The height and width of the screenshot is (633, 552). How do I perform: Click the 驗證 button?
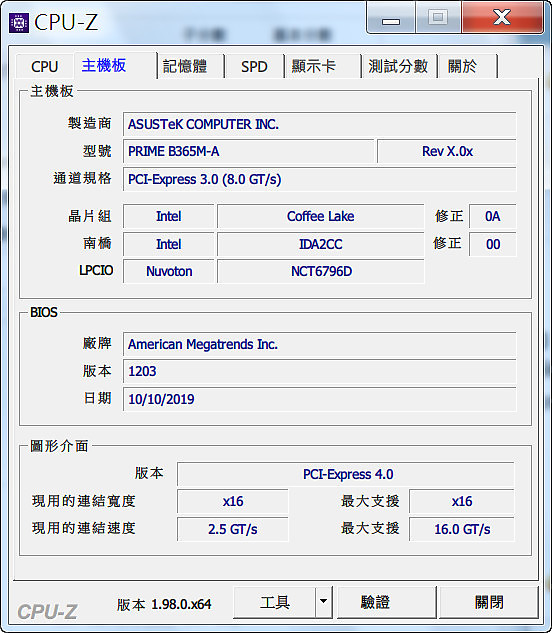(386, 602)
